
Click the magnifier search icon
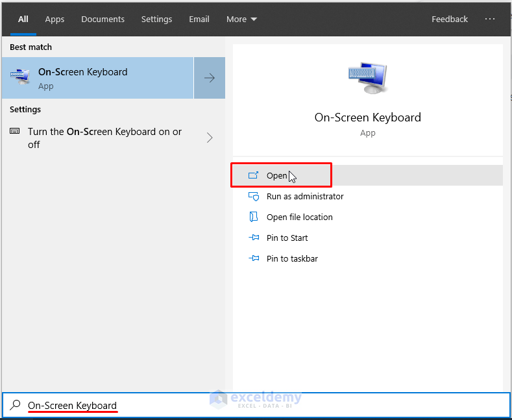[x=15, y=405]
